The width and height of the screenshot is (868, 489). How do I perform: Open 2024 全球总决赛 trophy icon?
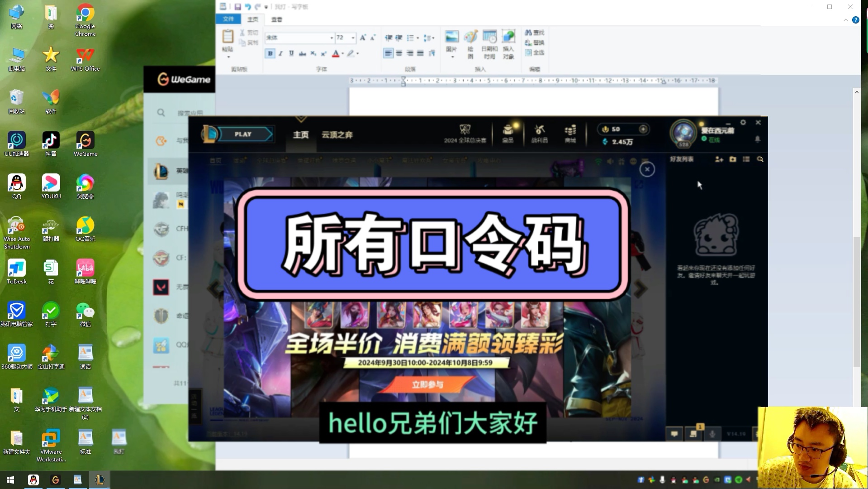coord(465,130)
